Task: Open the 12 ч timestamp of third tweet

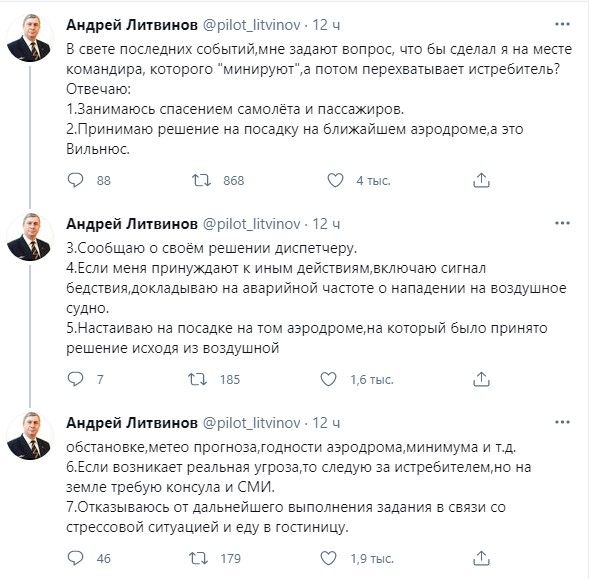Action: pyautogui.click(x=326, y=423)
